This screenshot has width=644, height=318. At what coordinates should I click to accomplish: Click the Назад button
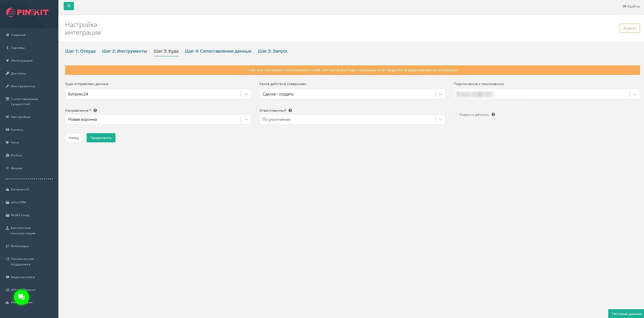[74, 138]
